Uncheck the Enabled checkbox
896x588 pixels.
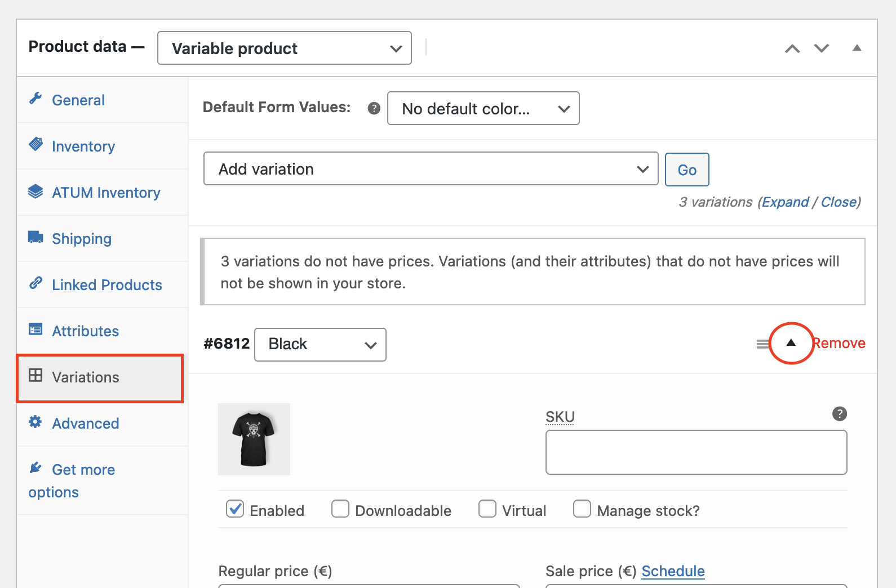pos(235,509)
